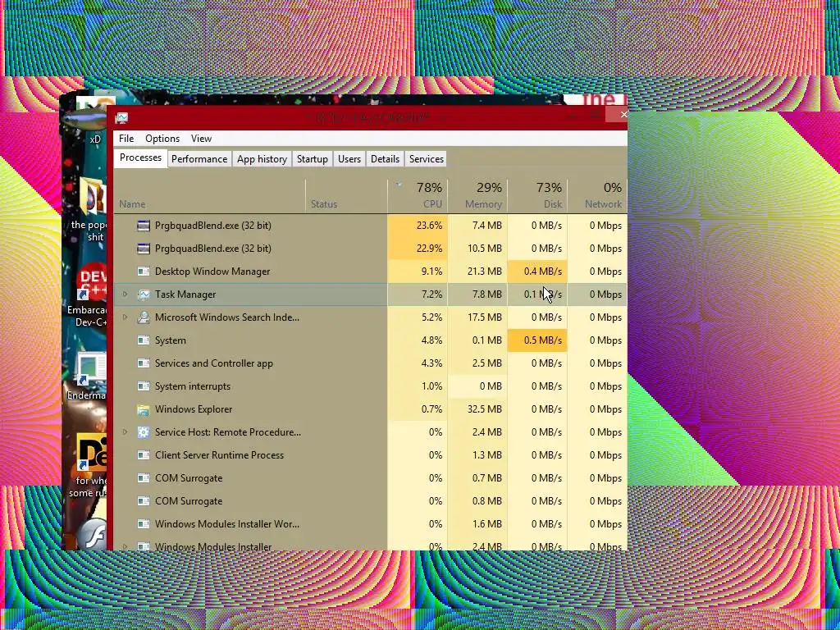Click the System process icon
Viewport: 840px width, 630px height.
[x=143, y=340]
